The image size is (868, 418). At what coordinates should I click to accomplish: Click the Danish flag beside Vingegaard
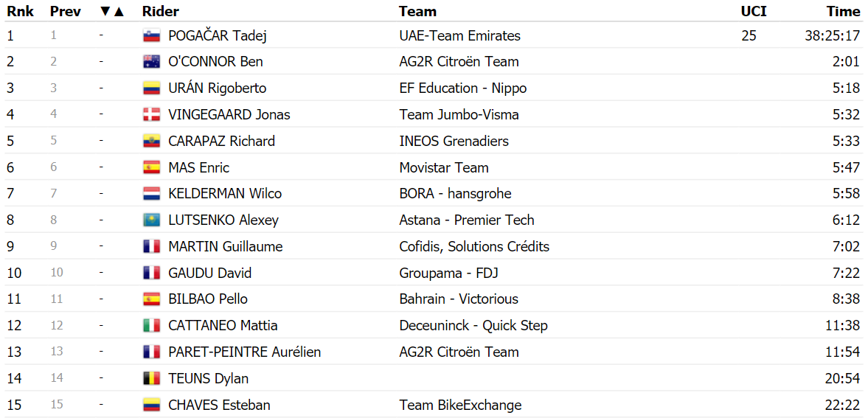(151, 114)
